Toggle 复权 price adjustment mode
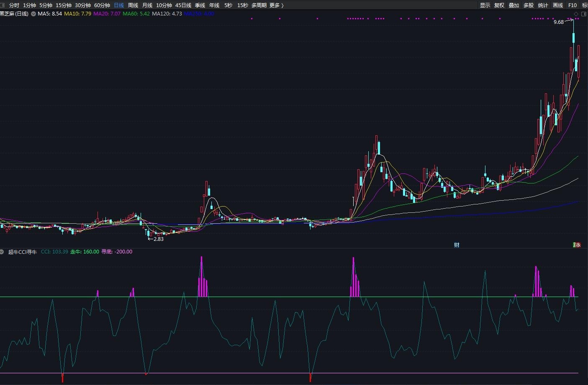 499,5
